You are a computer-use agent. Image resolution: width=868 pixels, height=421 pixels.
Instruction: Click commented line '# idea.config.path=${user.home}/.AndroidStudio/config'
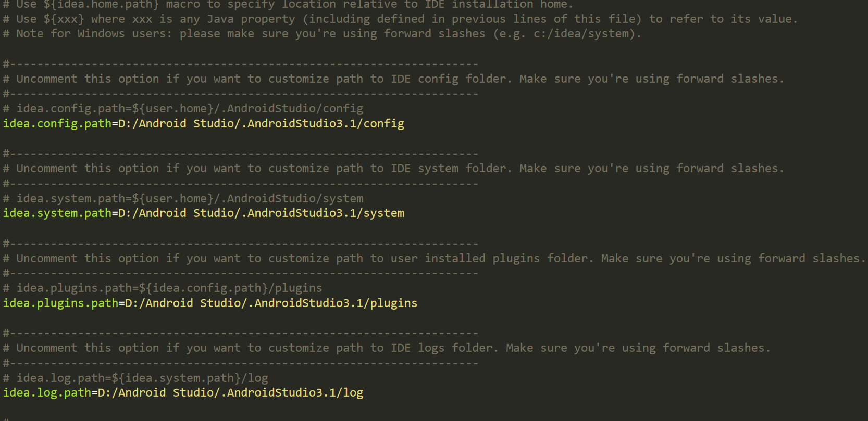[183, 109]
